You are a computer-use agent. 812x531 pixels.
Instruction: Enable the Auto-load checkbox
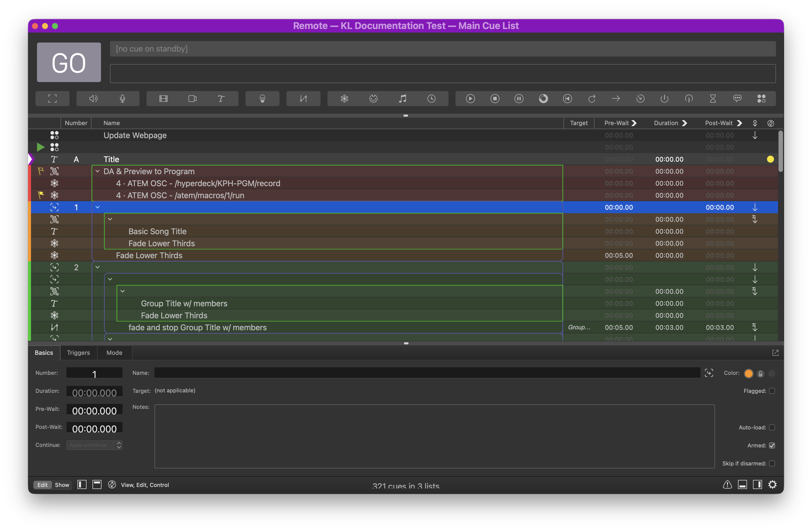(772, 427)
